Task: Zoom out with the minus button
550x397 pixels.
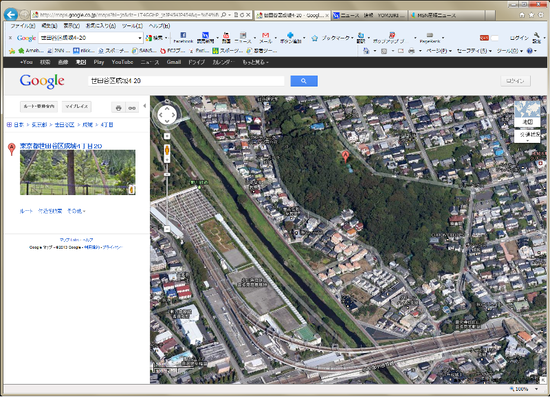Action: point(167,229)
